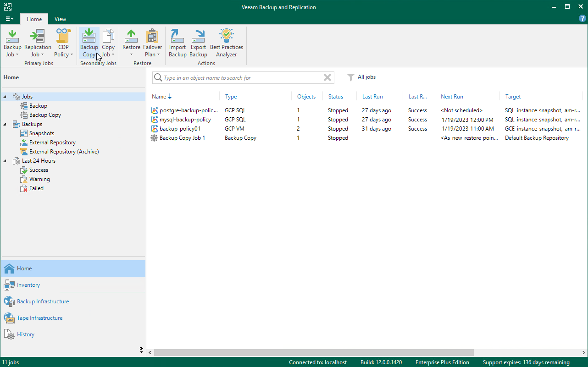This screenshot has width=588, height=367.
Task: Click the Backups node icon in tree
Action: (16, 124)
